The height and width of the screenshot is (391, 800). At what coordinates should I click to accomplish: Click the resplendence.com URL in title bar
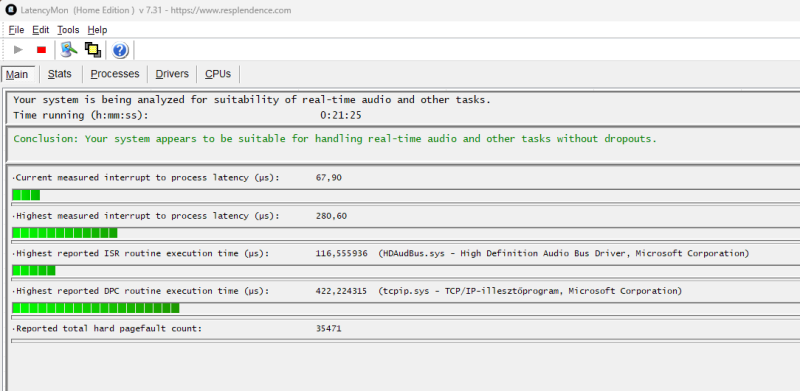[x=231, y=10]
